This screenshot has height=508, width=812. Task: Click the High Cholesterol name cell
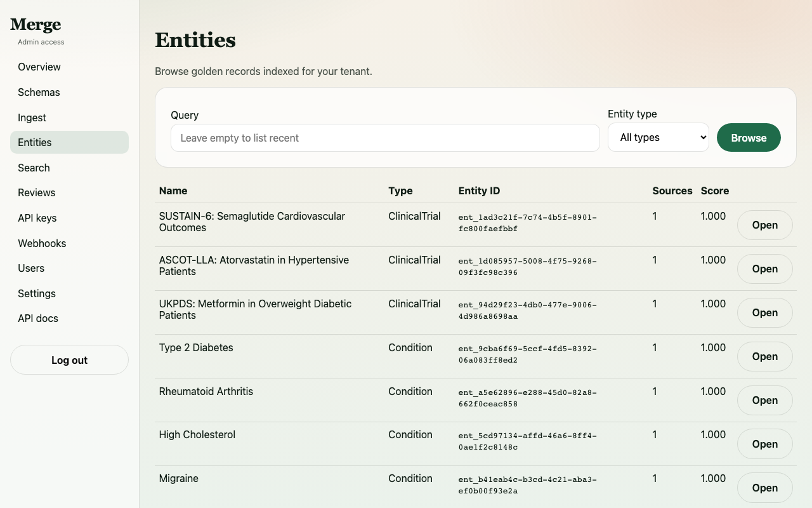[x=197, y=434]
